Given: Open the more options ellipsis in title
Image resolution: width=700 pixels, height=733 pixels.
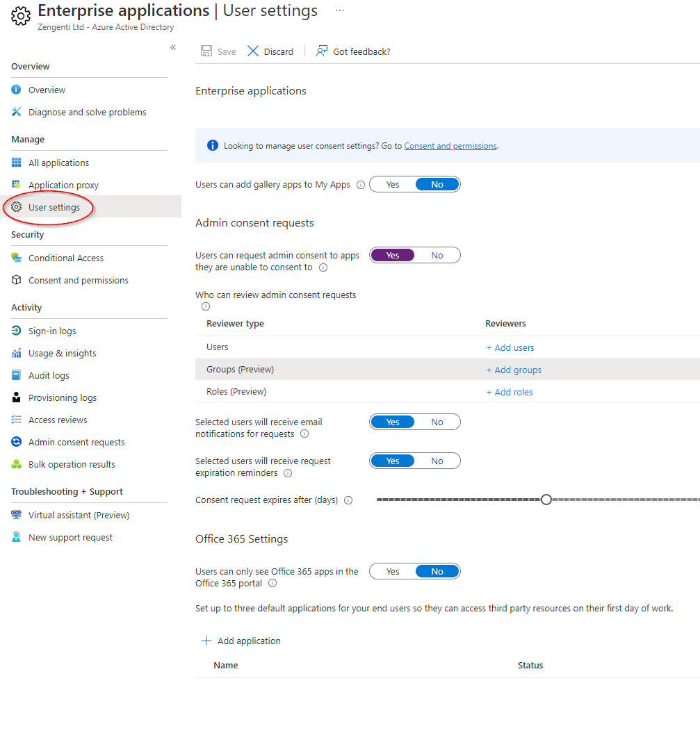Looking at the screenshot, I should coord(340,10).
